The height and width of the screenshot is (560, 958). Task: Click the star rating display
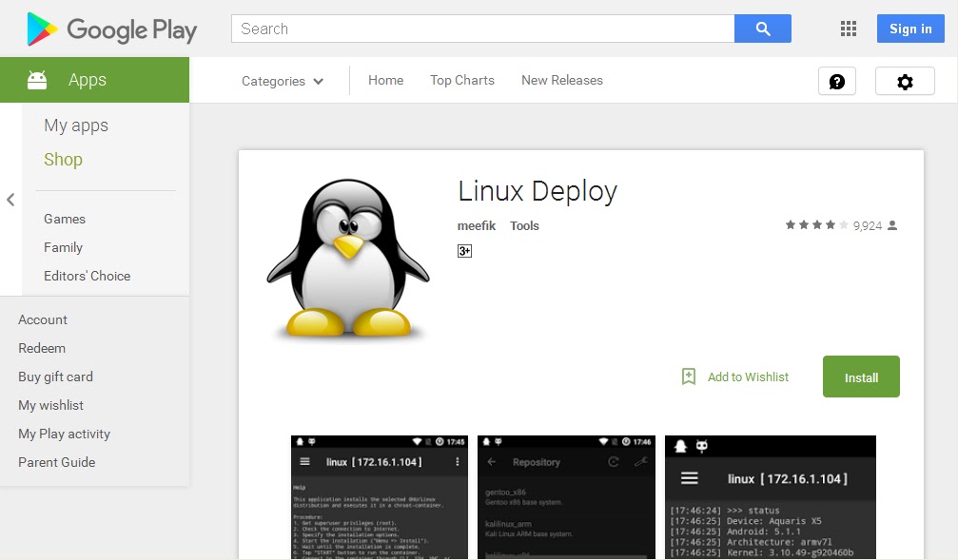tap(817, 225)
